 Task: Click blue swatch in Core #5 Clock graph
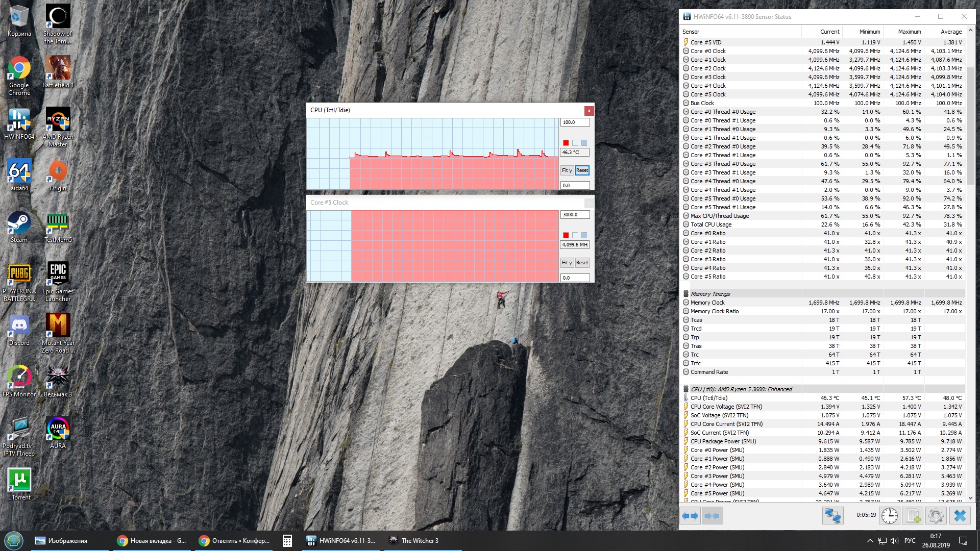point(584,235)
